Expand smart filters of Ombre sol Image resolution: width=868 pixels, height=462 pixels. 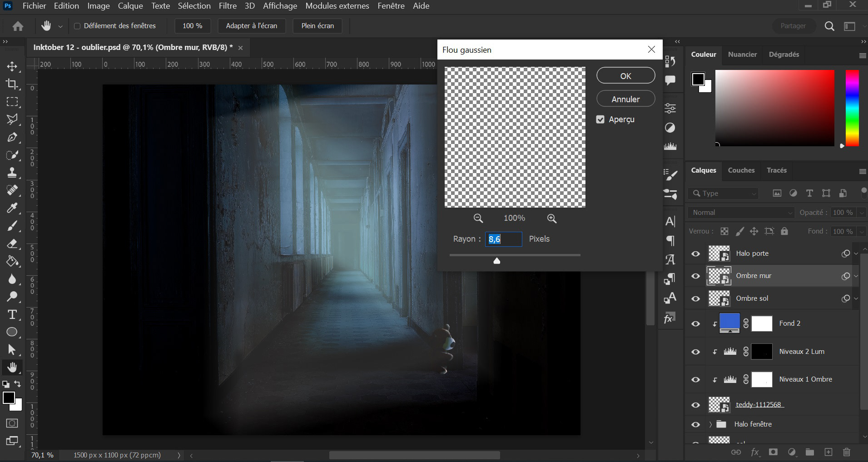click(856, 298)
